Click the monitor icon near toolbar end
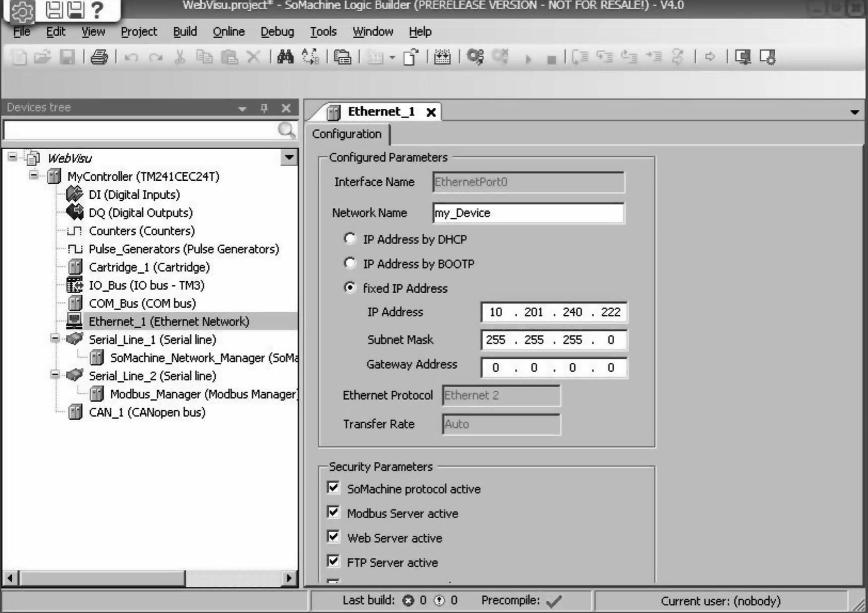Image resolution: width=868 pixels, height=613 pixels. coord(743,57)
